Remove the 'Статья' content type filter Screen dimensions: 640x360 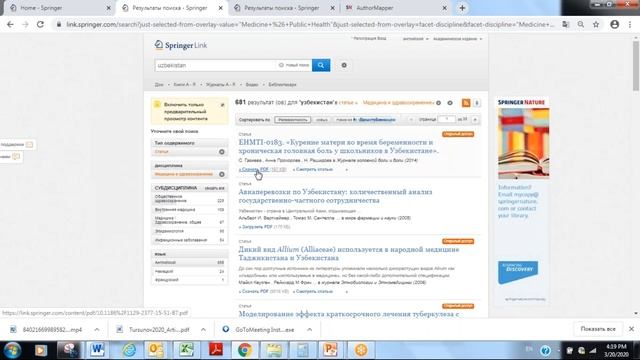point(222,152)
